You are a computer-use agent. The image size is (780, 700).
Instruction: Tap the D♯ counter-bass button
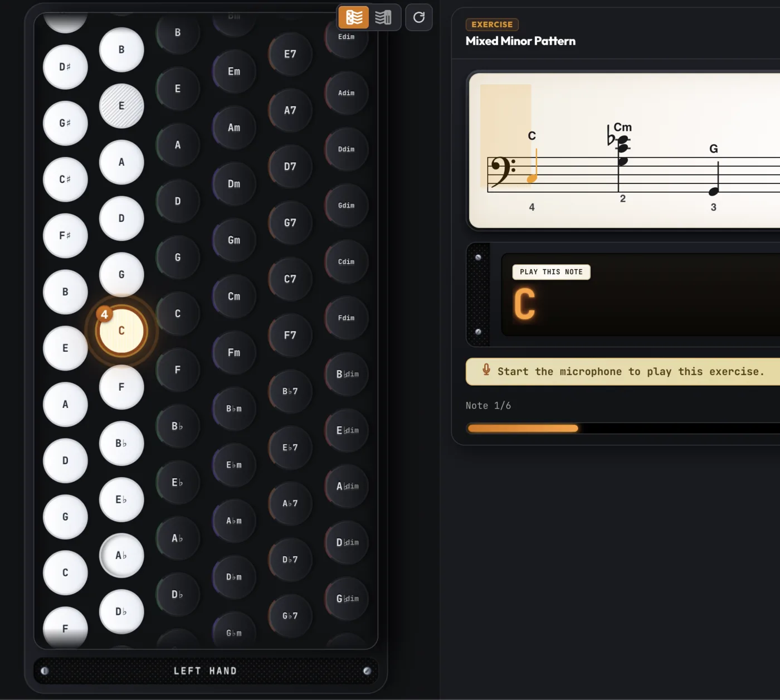click(x=65, y=67)
